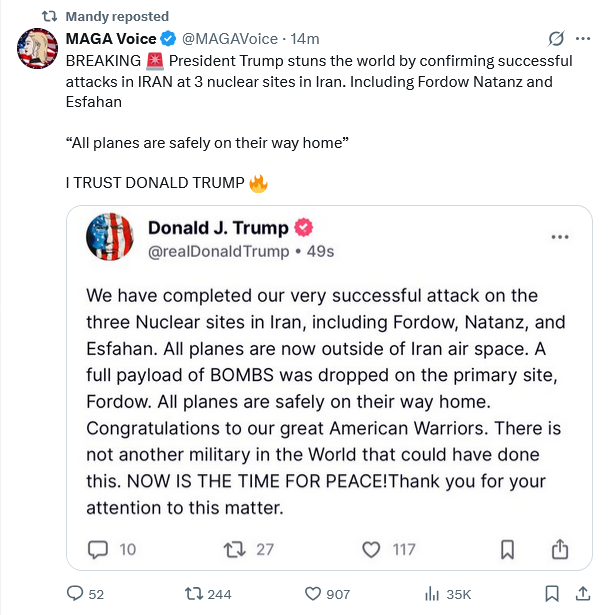Open more options on quoted Trump post
This screenshot has height=615, width=608.
[561, 237]
